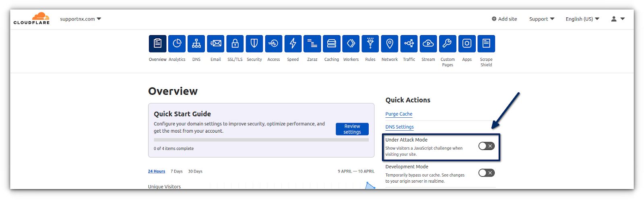The width and height of the screenshot is (644, 200).
Task: Open the Traffic routing icon
Action: click(409, 44)
